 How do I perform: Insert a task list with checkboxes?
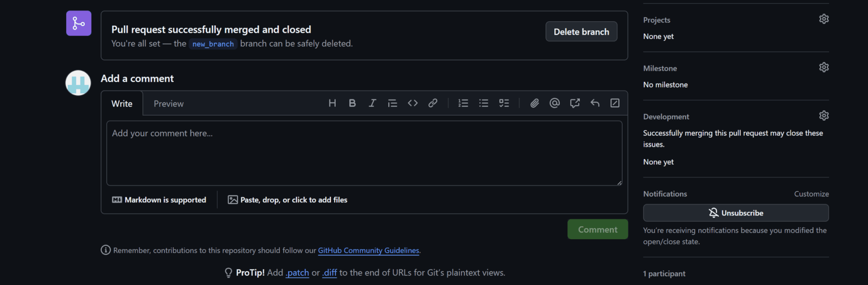pos(504,103)
